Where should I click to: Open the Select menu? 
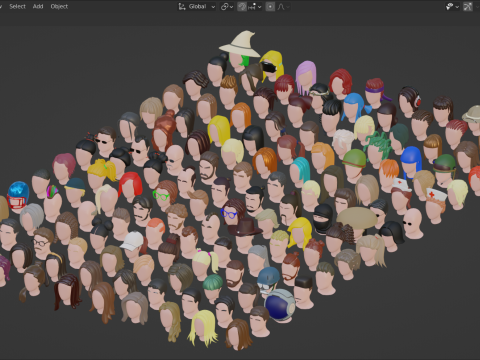coord(17,6)
